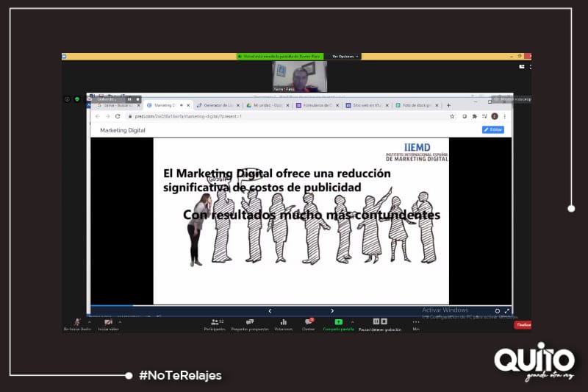Pause or stop the recording
The width and height of the screenshot is (588, 392).
pyautogui.click(x=380, y=323)
